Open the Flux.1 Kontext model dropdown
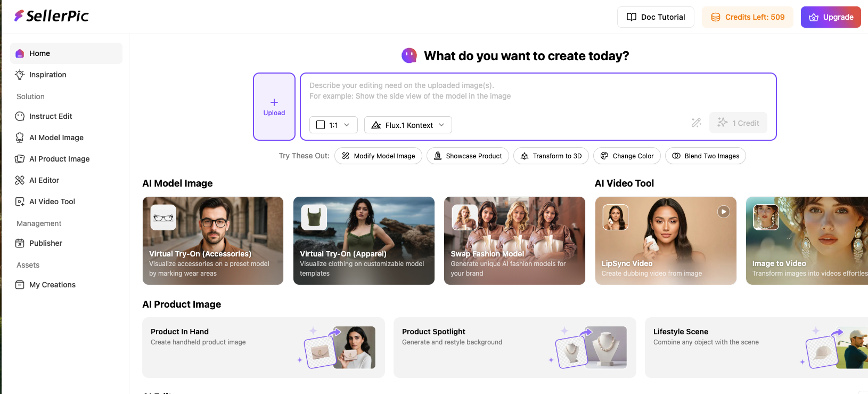The width and height of the screenshot is (868, 394). point(408,125)
